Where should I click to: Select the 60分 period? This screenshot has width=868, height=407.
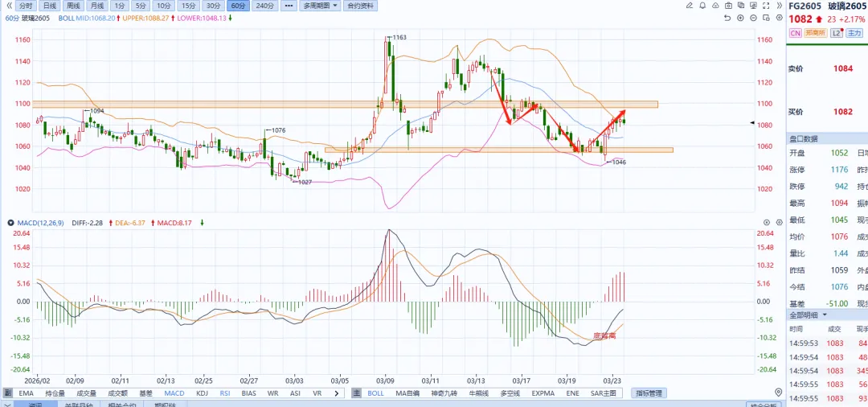(238, 6)
